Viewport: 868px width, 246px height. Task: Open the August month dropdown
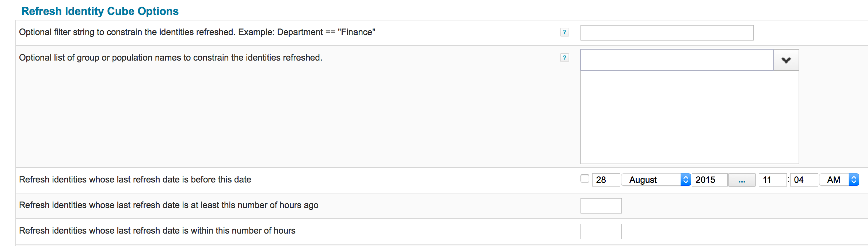(656, 180)
